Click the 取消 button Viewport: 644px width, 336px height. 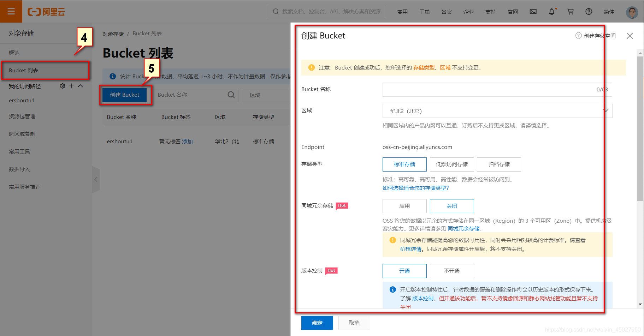354,323
